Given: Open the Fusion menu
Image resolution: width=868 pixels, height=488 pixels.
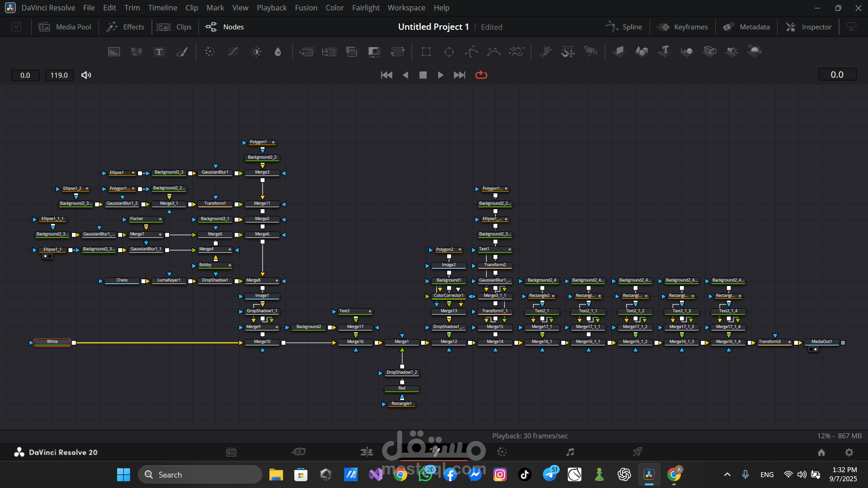Looking at the screenshot, I should 306,8.
